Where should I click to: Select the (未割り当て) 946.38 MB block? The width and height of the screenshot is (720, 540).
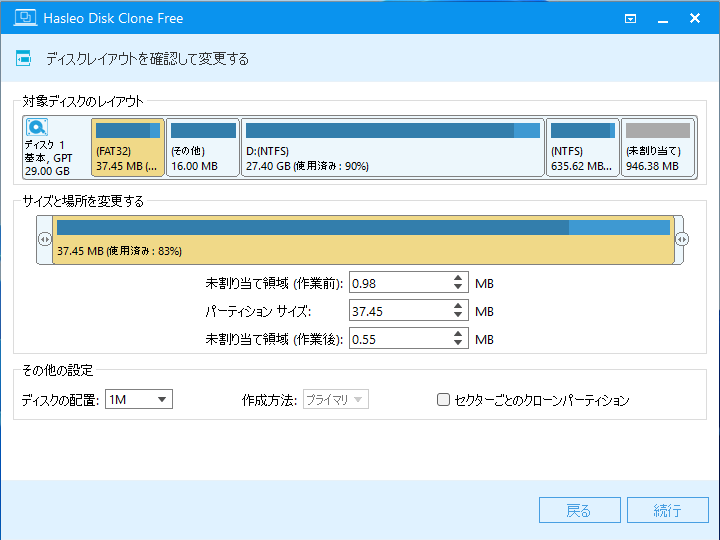(x=658, y=147)
